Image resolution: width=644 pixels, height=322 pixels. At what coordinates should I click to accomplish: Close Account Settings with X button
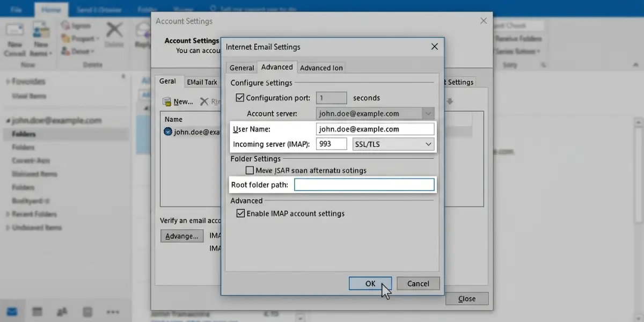483,21
